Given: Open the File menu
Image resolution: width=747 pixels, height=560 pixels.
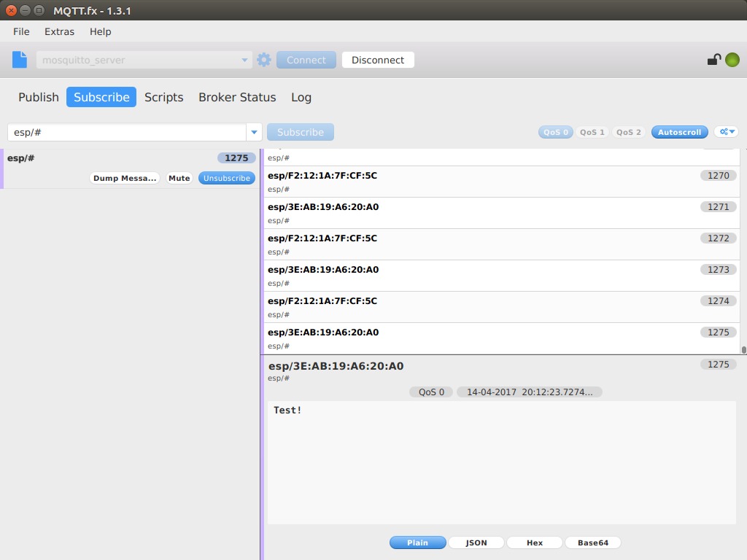Looking at the screenshot, I should [21, 31].
